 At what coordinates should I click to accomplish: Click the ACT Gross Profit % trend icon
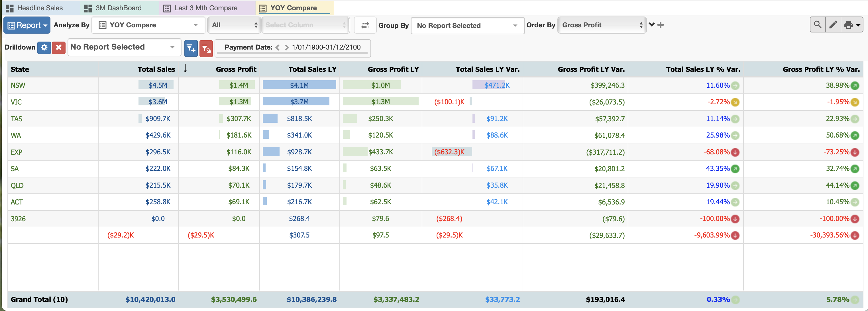coord(855,202)
